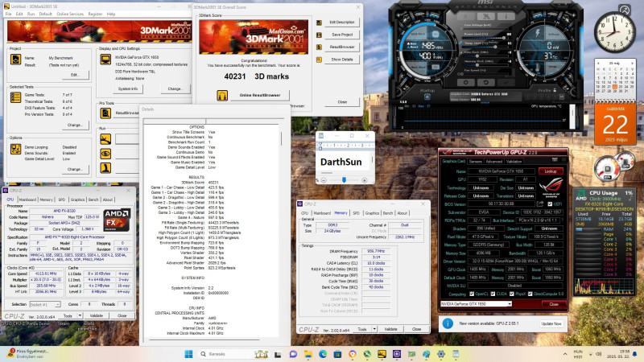Toggle the UEFI checkbox in GPU-Z
This screenshot has height=362, width=644.
(x=550, y=204)
